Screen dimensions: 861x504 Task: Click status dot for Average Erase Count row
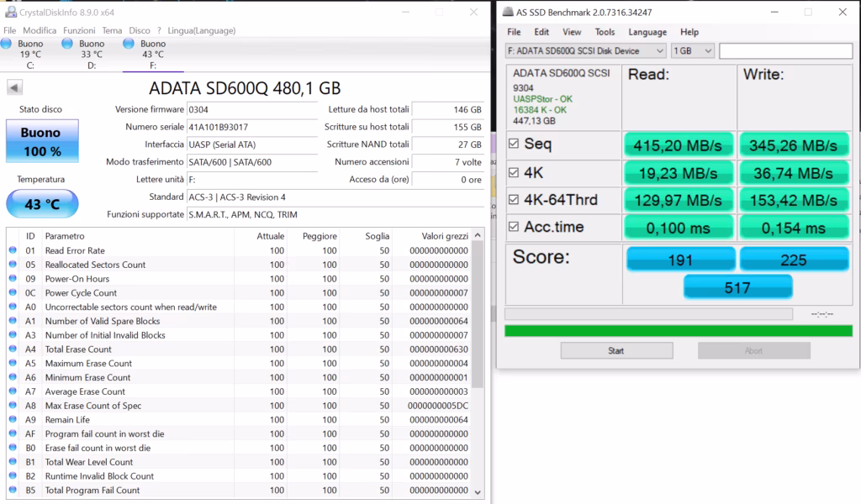(x=13, y=391)
